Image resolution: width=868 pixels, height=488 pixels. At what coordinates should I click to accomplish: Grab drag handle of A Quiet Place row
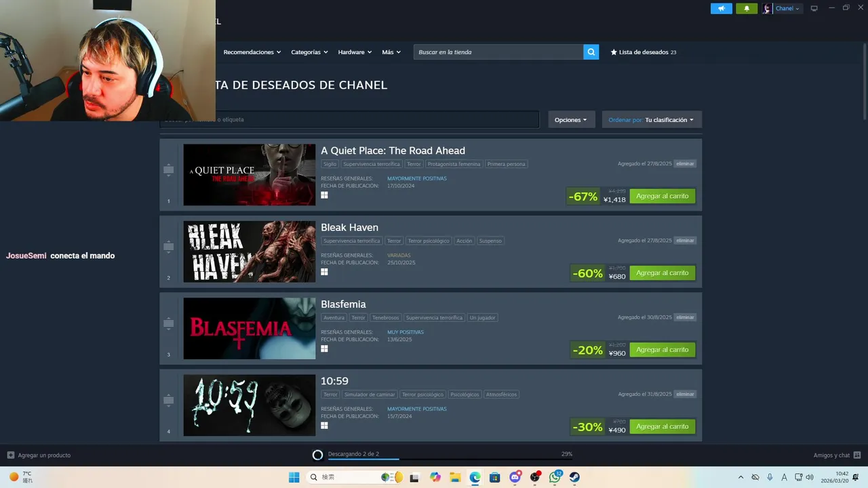(168, 170)
